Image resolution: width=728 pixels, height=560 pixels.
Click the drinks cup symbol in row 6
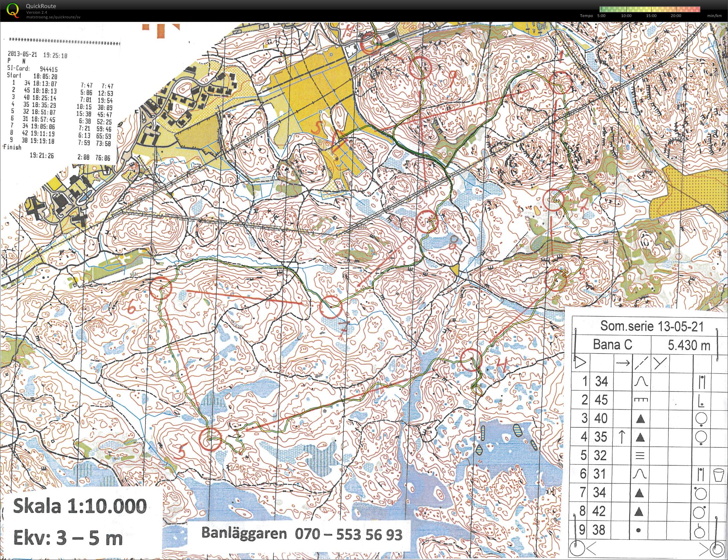click(x=718, y=474)
